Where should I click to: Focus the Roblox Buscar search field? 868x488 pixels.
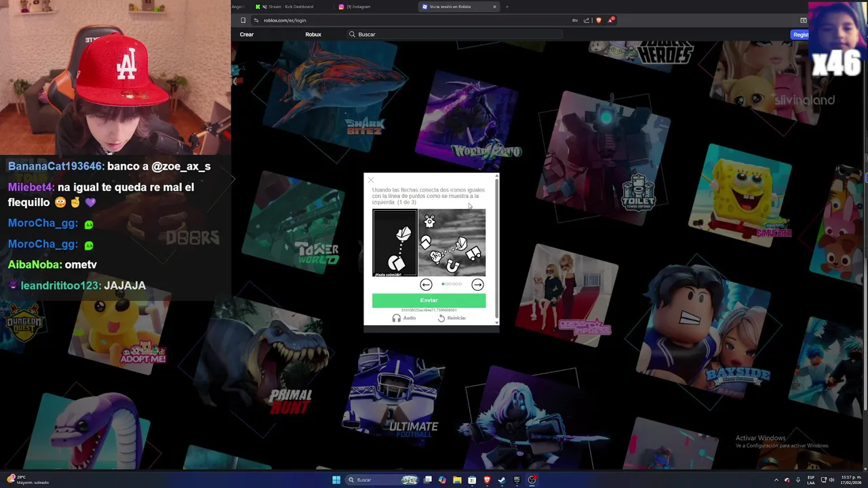454,35
